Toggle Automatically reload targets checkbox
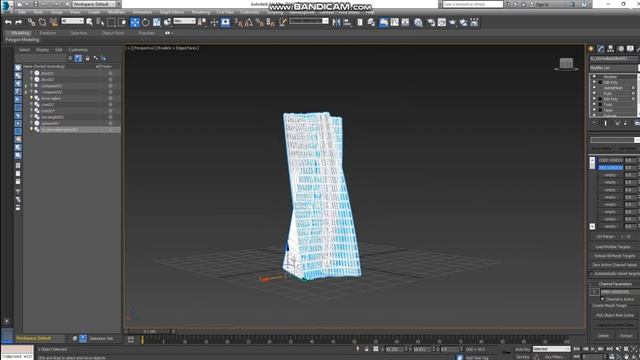Viewport: 640px width, 360px height. pos(592,274)
